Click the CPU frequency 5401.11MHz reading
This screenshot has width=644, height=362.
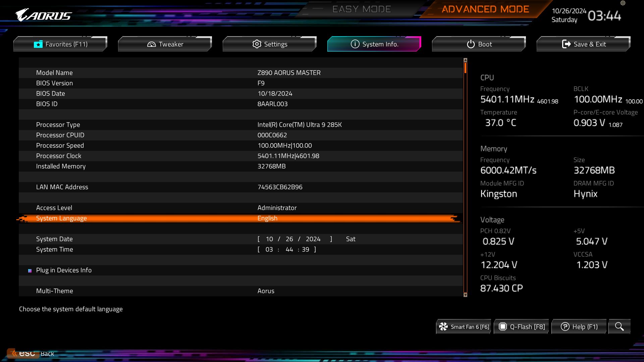(507, 99)
